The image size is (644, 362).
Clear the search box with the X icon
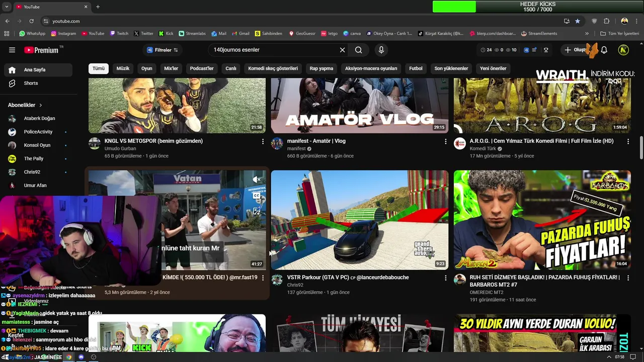tap(342, 50)
